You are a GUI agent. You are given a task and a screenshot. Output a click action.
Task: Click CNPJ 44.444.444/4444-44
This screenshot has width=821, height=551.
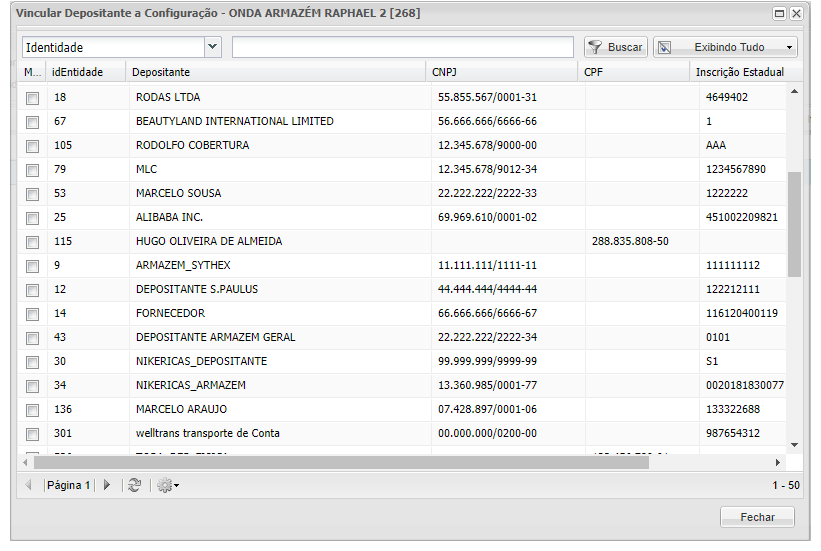pyautogui.click(x=487, y=290)
